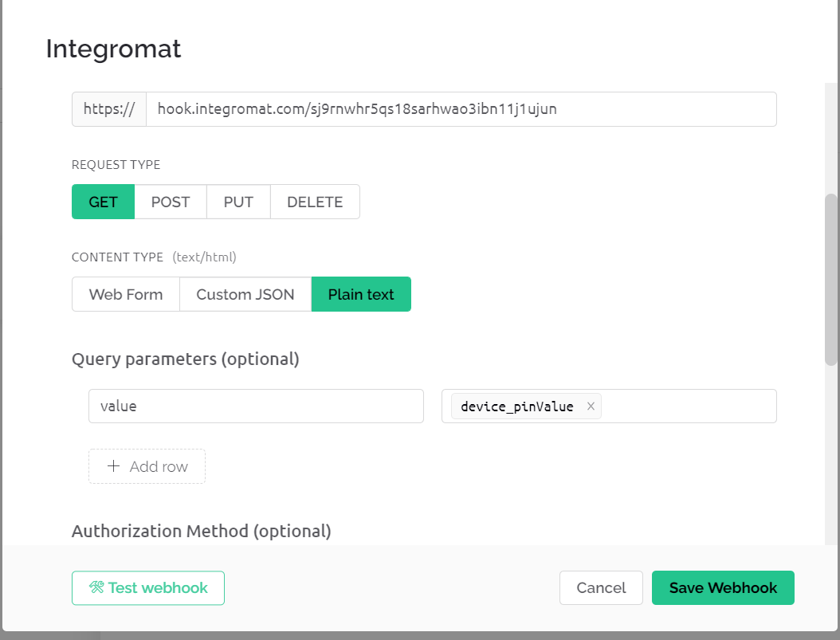Click the webhook URL input field
The height and width of the screenshot is (640, 840).
click(461, 109)
